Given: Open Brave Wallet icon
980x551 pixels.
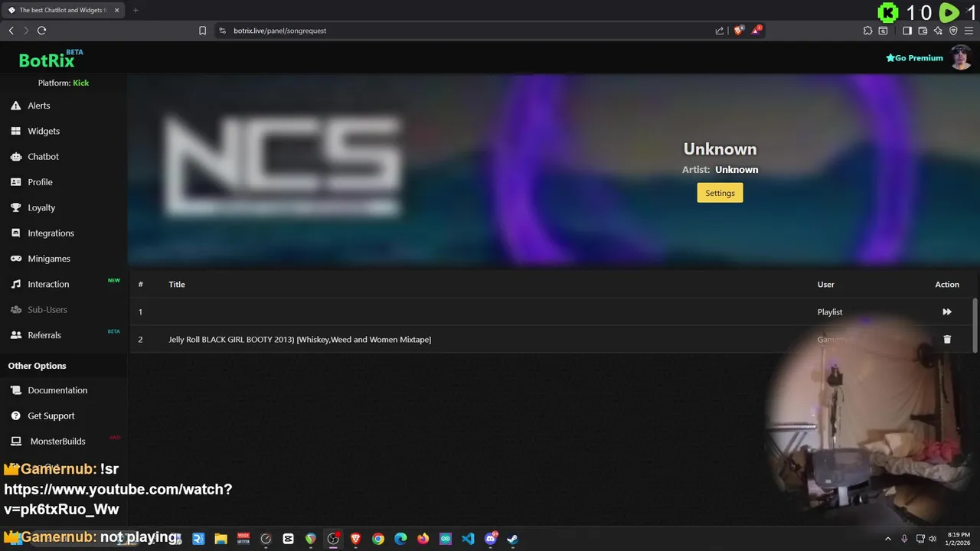Looking at the screenshot, I should tap(923, 31).
